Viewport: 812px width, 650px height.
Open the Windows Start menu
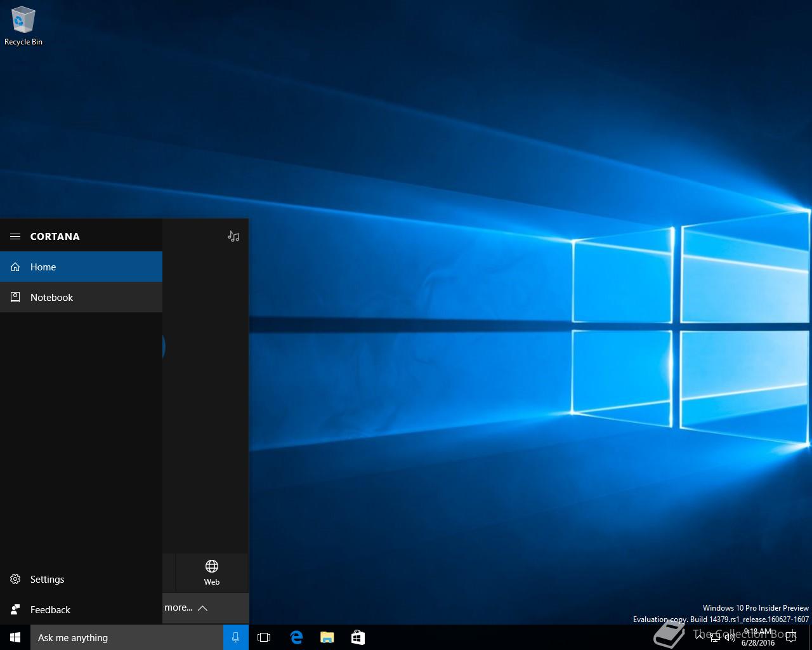[x=15, y=637]
